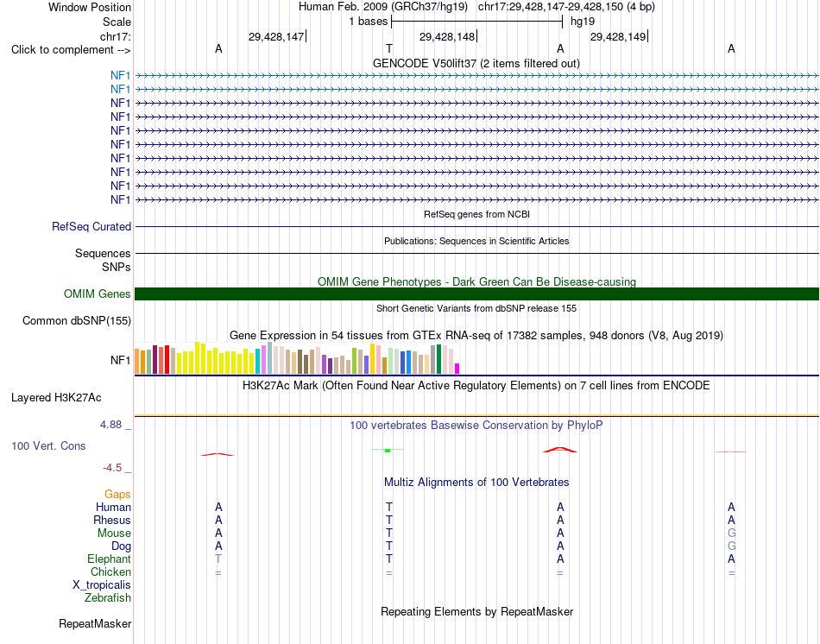The height and width of the screenshot is (644, 820).
Task: Select the Zebrafish alignment row label
Action: click(108, 598)
